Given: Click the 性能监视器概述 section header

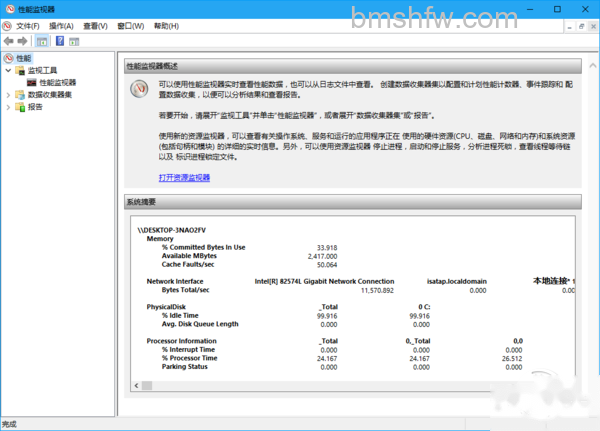Looking at the screenshot, I should (353, 66).
